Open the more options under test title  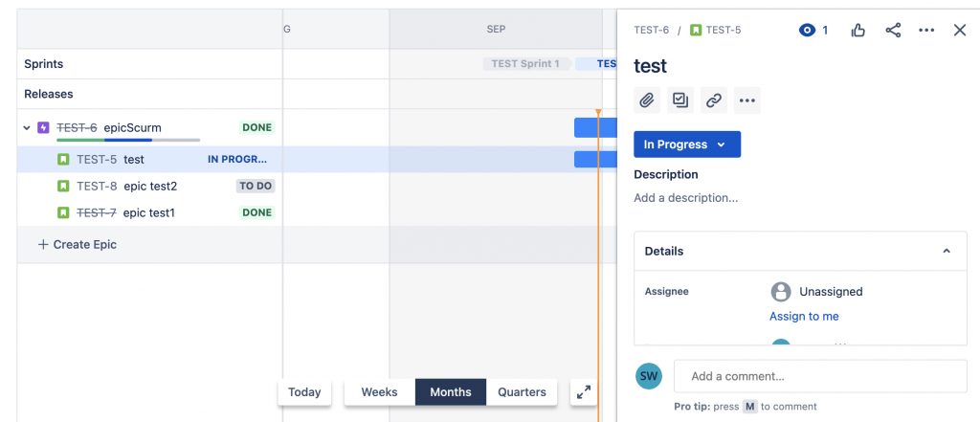(x=747, y=100)
